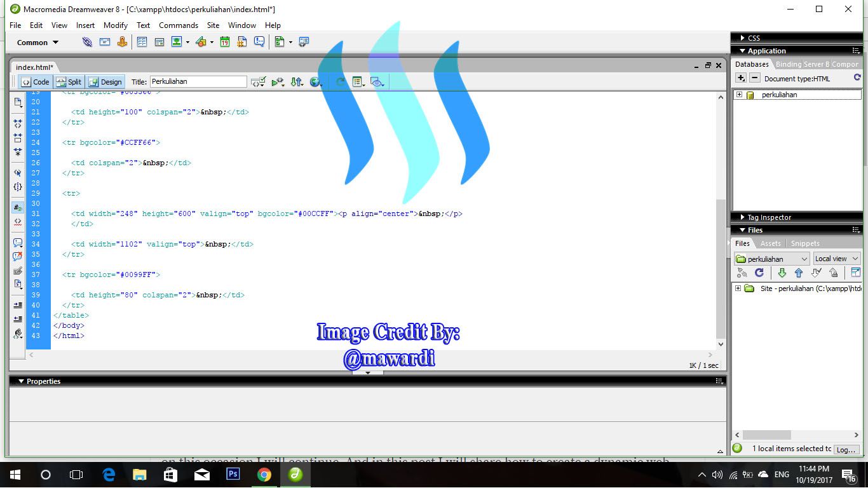Open Photoshop from the taskbar
Viewport: 868px width, 488px height.
[x=233, y=475]
